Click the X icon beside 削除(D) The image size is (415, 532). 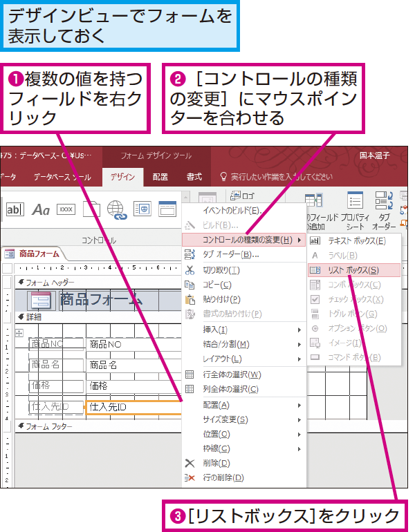(190, 463)
